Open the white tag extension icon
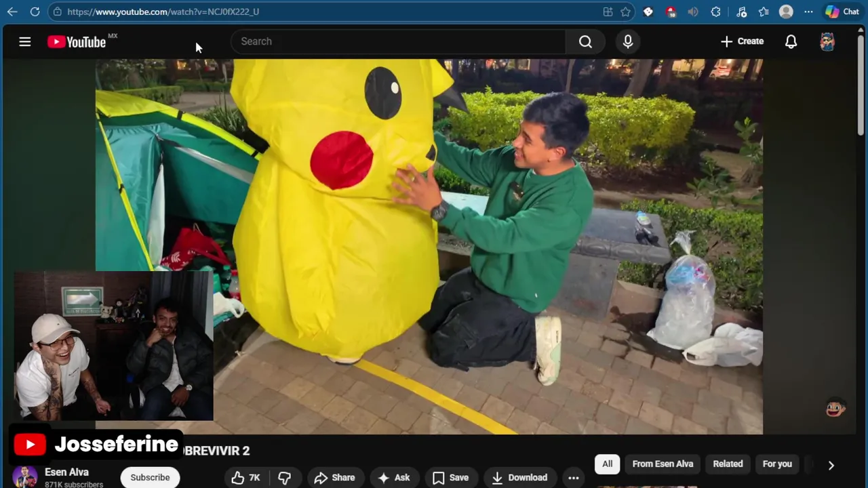 click(648, 12)
